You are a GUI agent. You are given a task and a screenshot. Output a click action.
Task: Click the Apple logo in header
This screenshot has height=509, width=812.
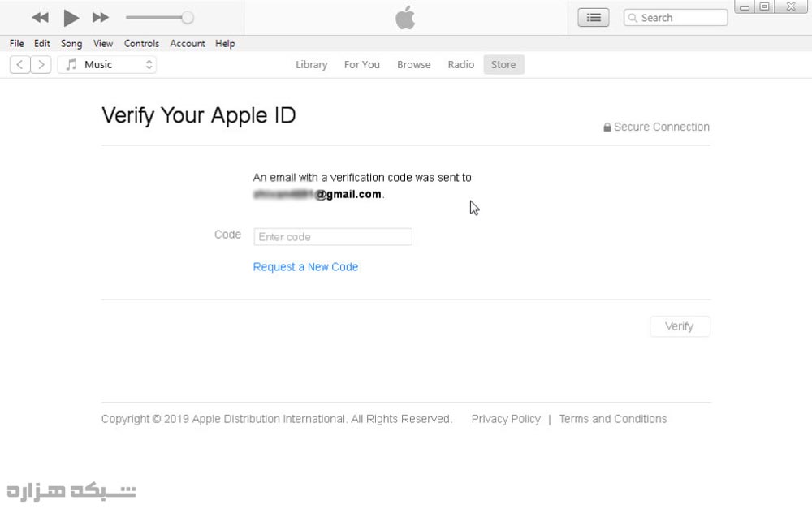pyautogui.click(x=405, y=18)
